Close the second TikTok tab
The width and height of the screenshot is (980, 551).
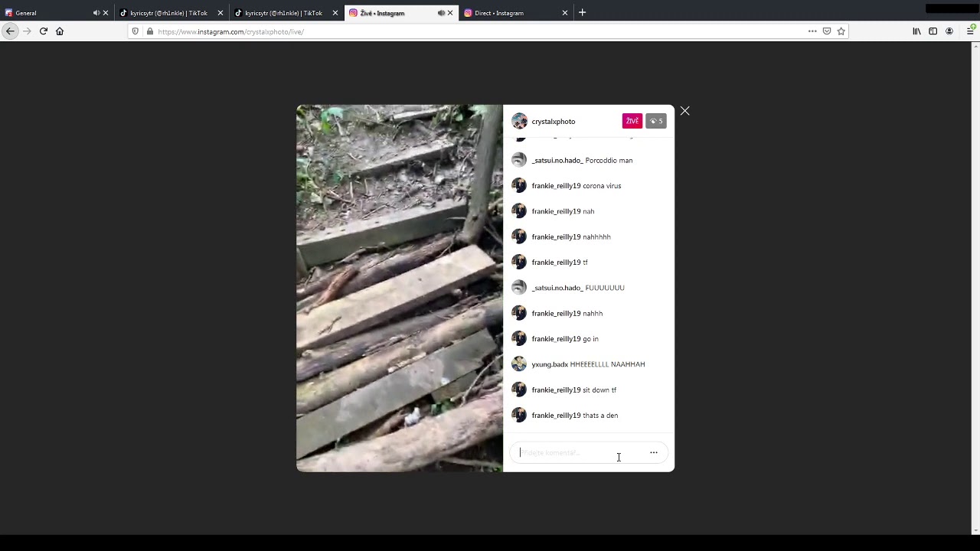[335, 13]
